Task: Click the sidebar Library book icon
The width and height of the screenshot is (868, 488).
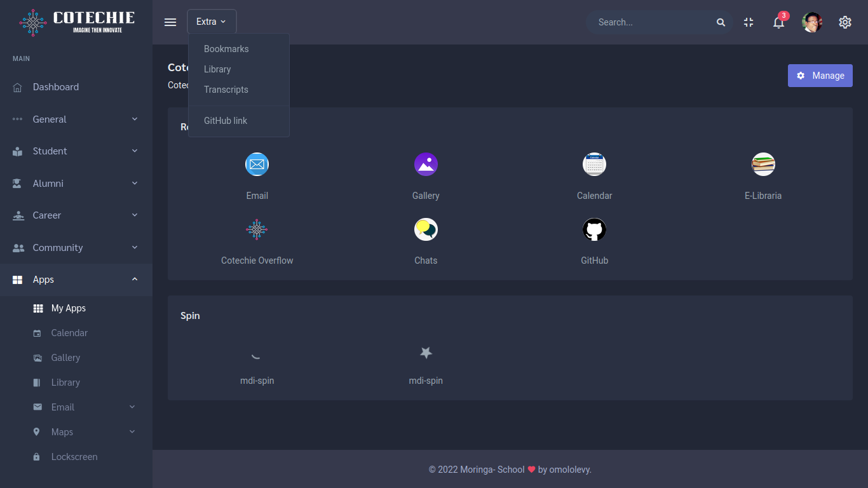Action: 37,383
